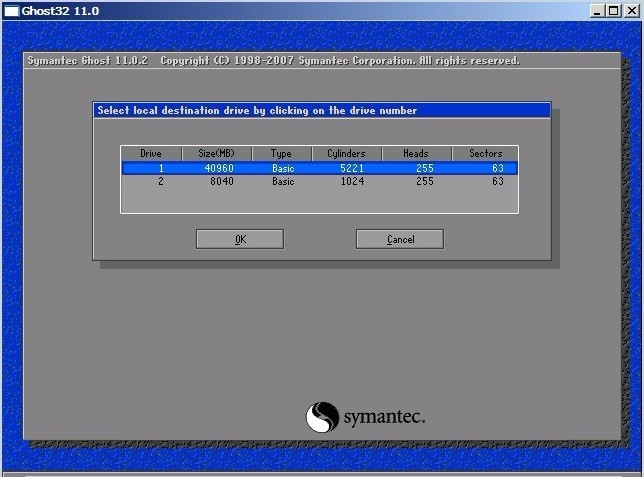The width and height of the screenshot is (644, 477).
Task: Click the Drive column header
Action: [x=151, y=154]
